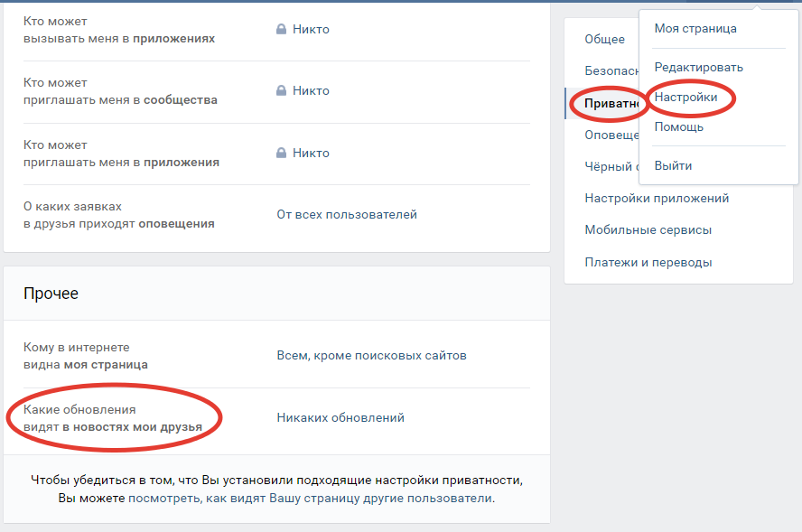This screenshot has width=802, height=532.
Task: Open 'Настройки' from the profile menu
Action: (x=686, y=97)
